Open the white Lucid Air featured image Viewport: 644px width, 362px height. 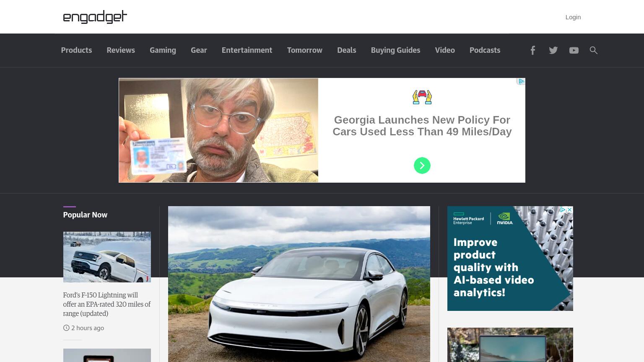[x=299, y=284]
